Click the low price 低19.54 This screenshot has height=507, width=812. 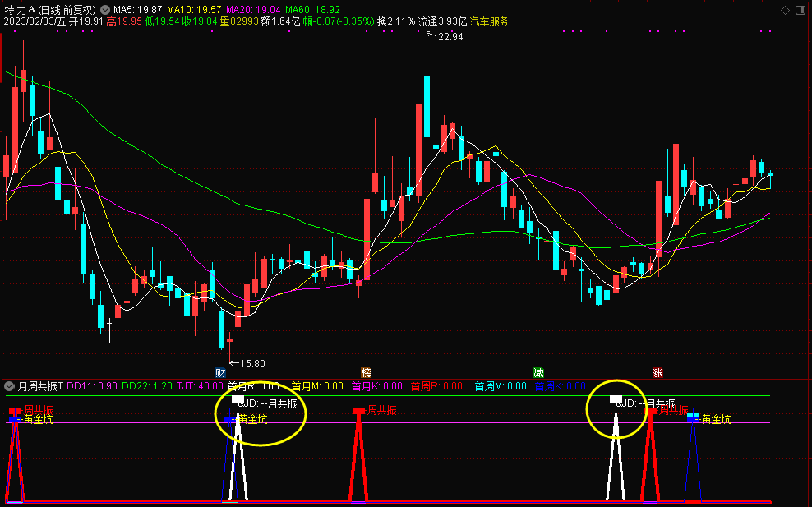162,21
